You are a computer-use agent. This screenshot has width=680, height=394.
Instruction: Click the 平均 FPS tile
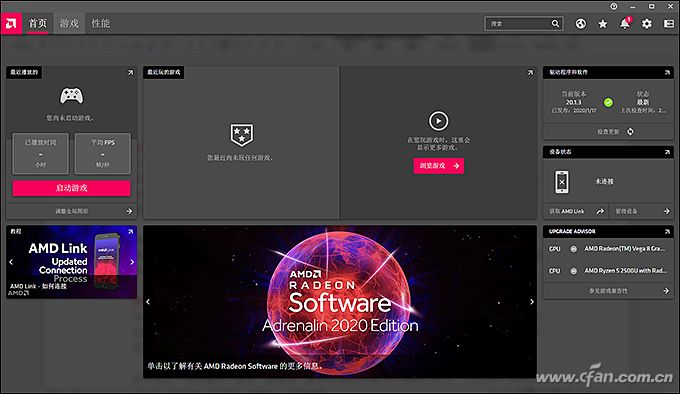pyautogui.click(x=103, y=153)
